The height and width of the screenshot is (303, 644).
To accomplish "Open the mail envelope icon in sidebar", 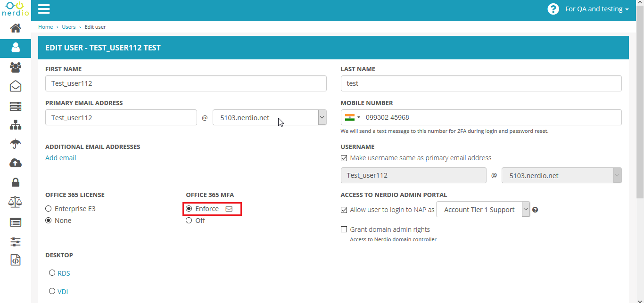I will pos(16,86).
